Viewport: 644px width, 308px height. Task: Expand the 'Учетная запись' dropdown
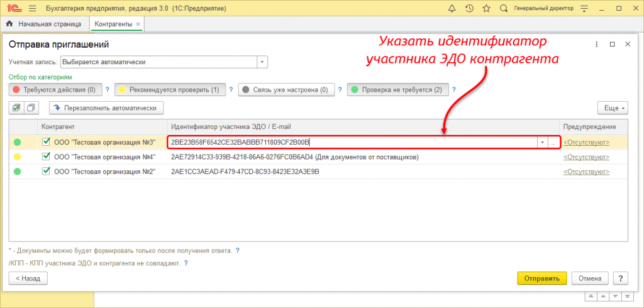click(262, 62)
